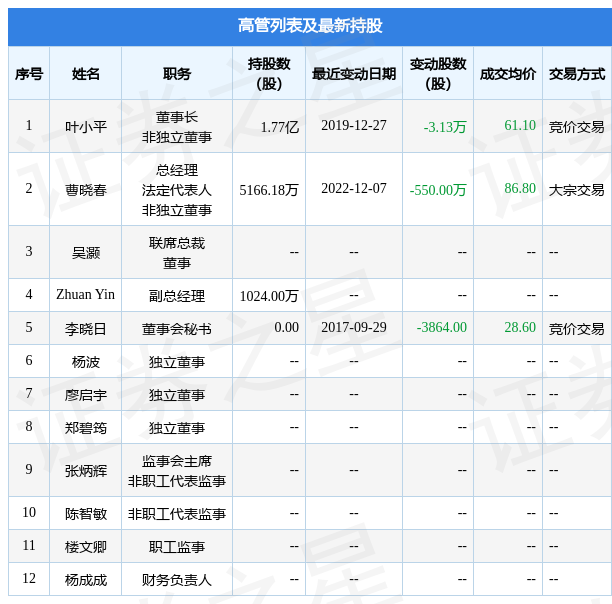Click the shareholding value 0.00
Viewport: 612px width, 604px height.
(286, 327)
